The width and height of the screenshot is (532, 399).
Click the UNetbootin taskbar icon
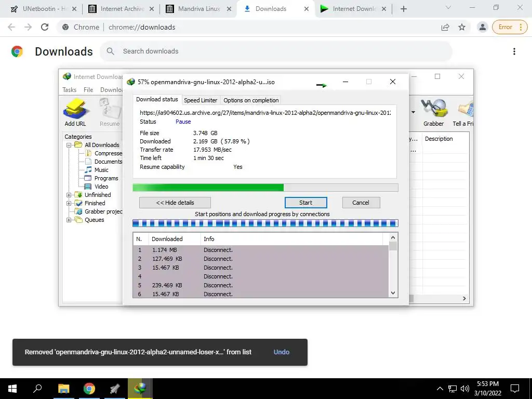(x=115, y=389)
